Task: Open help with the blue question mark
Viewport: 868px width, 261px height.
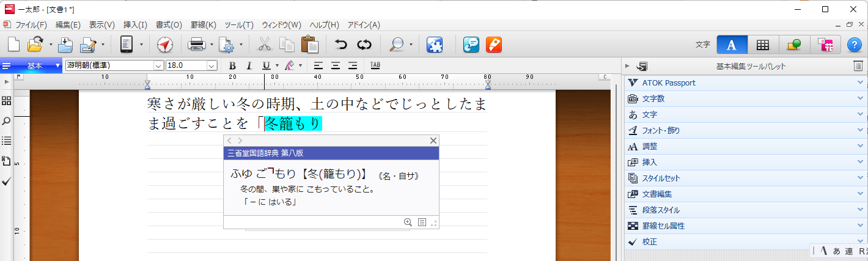Action: click(854, 45)
